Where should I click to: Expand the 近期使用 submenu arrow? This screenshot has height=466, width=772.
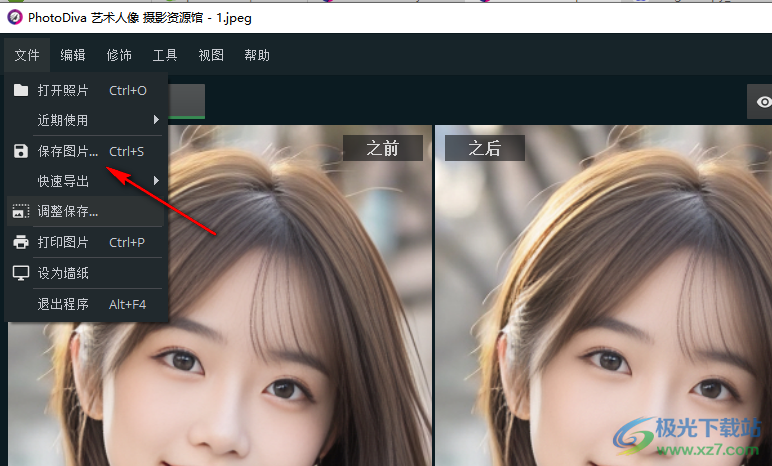[x=156, y=120]
